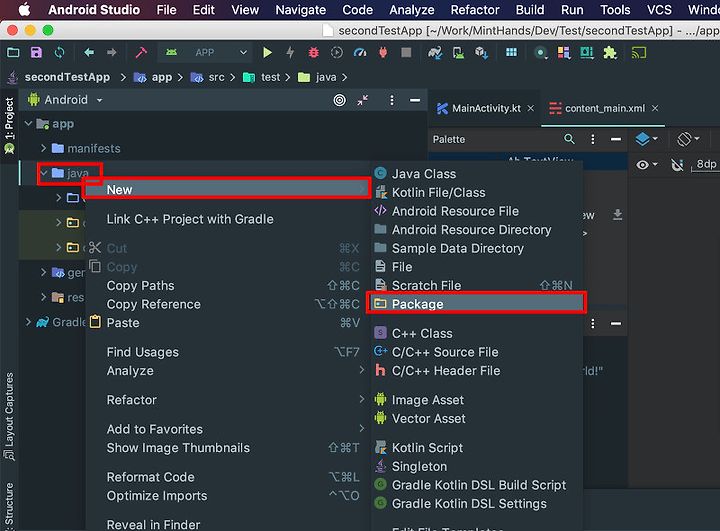Click Find Usages in context menu
Viewport: 720px width, 531px height.
(227, 352)
